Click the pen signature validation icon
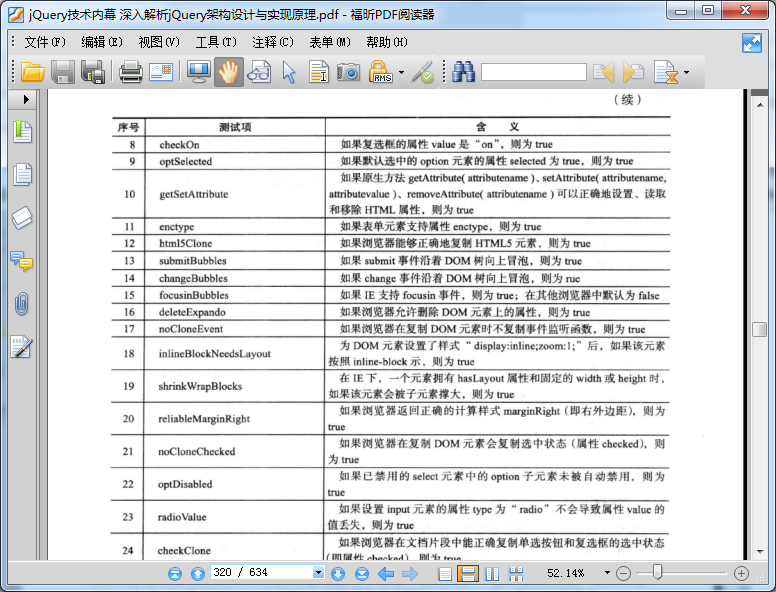The width and height of the screenshot is (776, 592). [422, 72]
